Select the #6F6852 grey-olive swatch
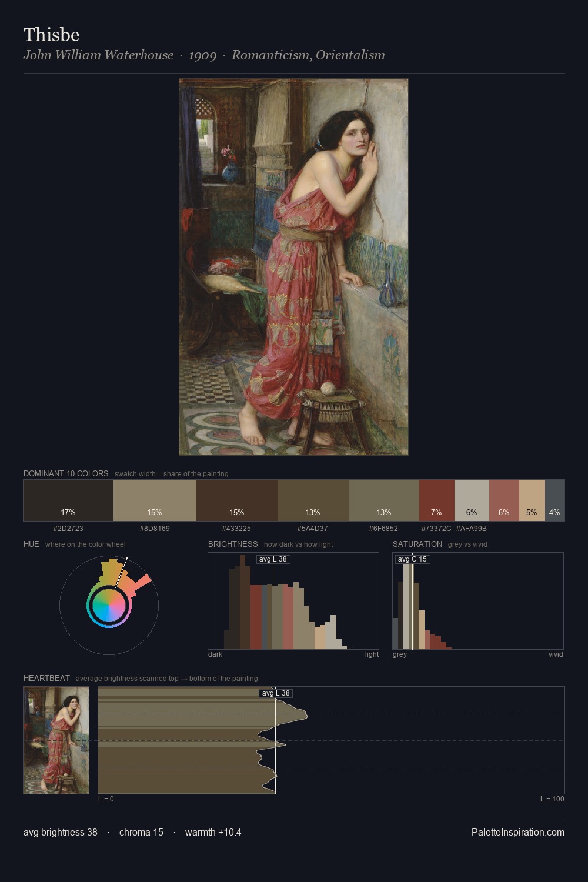Viewport: 588px width, 882px height. [384, 500]
